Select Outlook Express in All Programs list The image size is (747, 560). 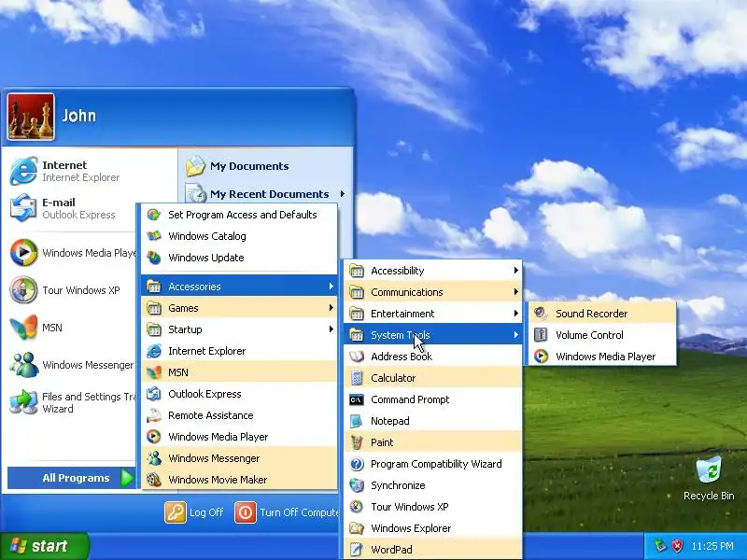239,394
